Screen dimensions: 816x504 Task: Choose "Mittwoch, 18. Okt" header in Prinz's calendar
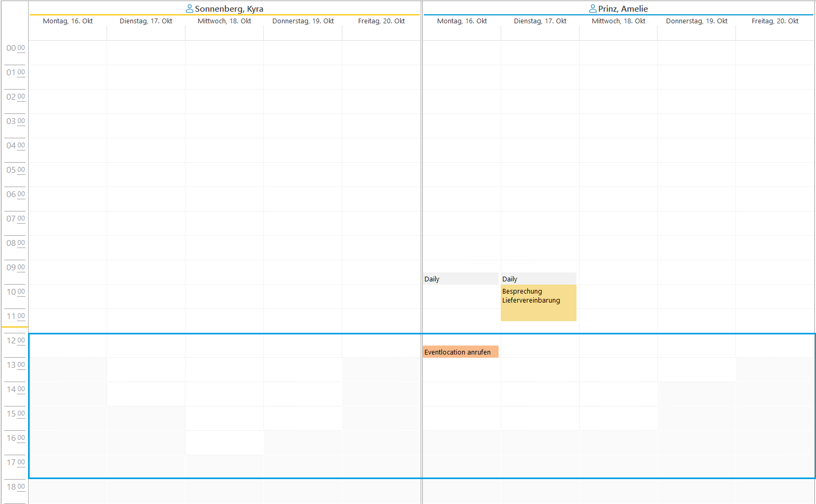tap(618, 21)
